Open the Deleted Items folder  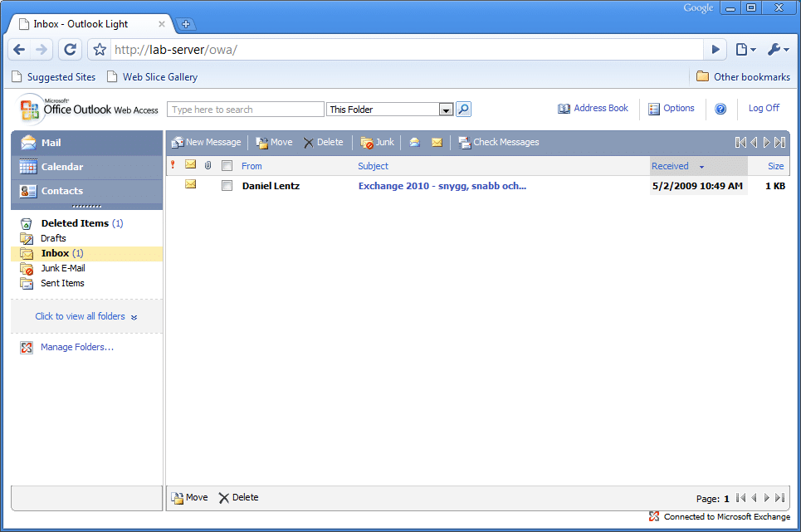75,223
